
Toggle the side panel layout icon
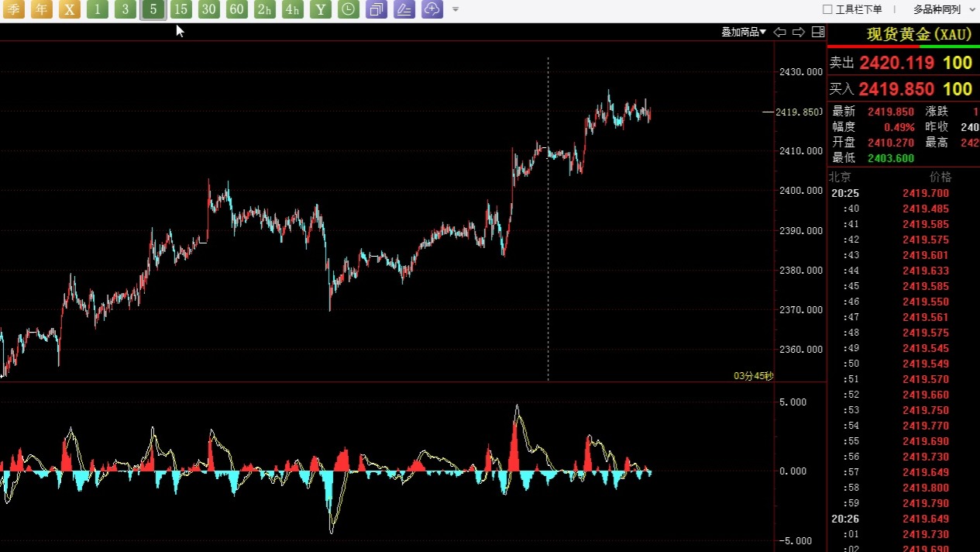pyautogui.click(x=817, y=32)
